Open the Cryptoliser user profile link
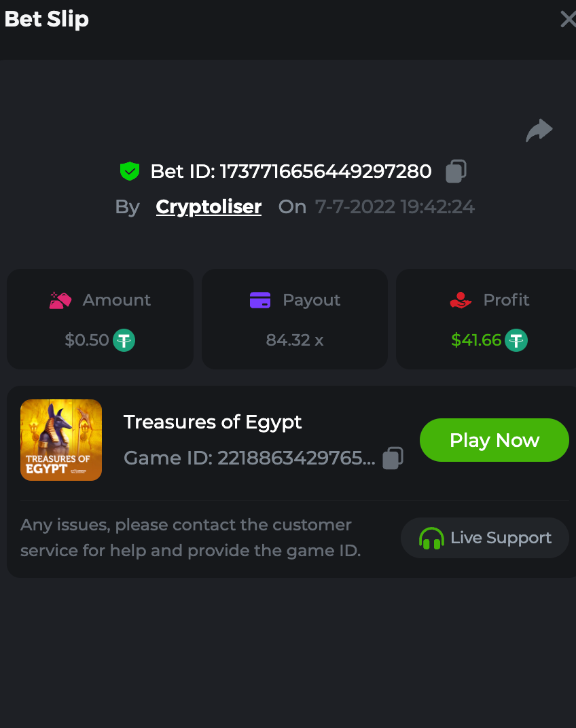The width and height of the screenshot is (576, 728). (x=209, y=206)
